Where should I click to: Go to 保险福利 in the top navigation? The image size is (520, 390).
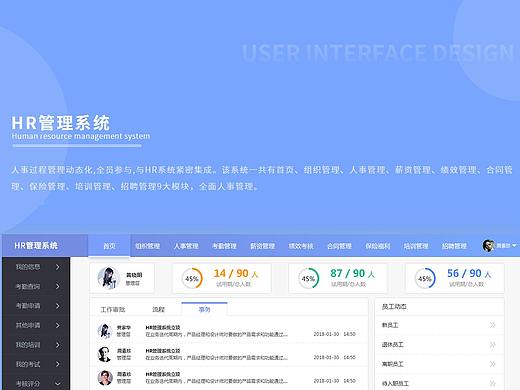[378, 246]
